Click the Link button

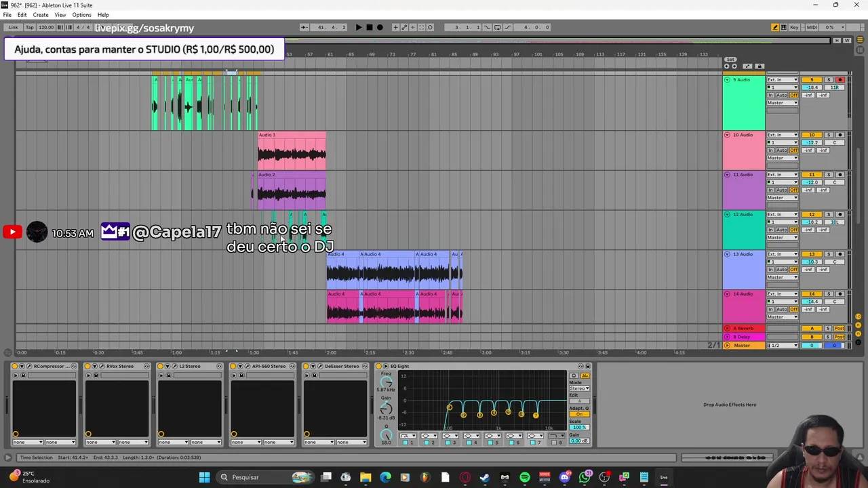14,27
